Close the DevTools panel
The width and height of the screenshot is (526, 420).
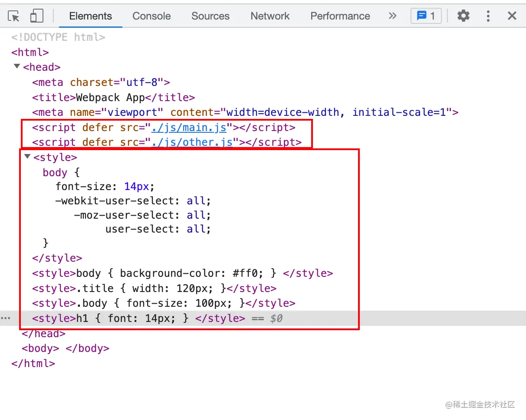(512, 16)
